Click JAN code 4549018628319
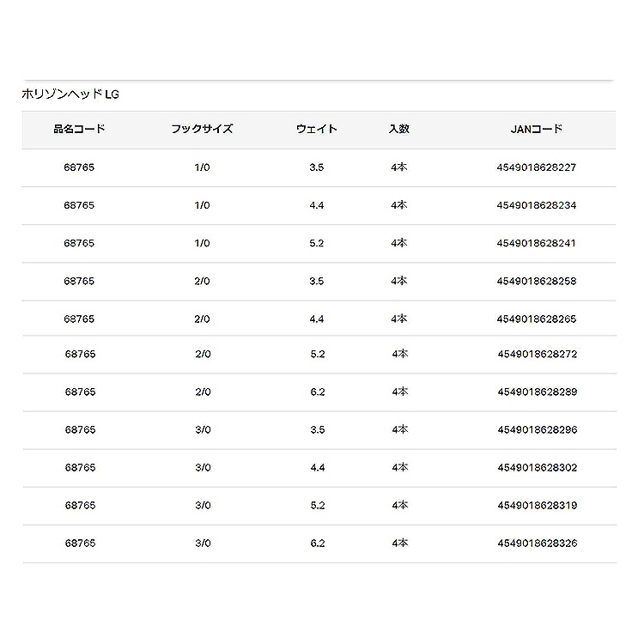This screenshot has height=644, width=644. [x=536, y=506]
